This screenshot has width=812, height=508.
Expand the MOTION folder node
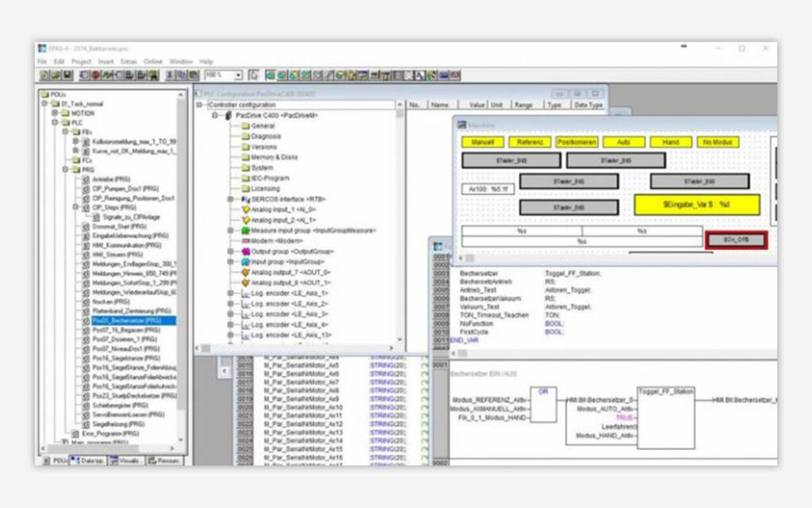point(55,114)
